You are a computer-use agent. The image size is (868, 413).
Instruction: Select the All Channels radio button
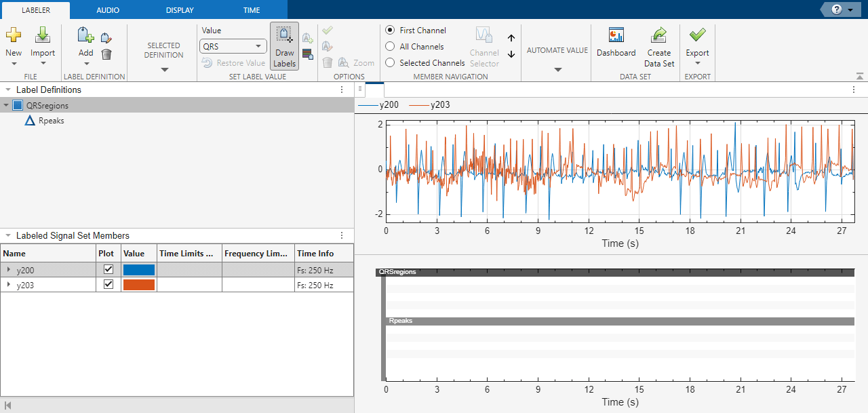[390, 46]
